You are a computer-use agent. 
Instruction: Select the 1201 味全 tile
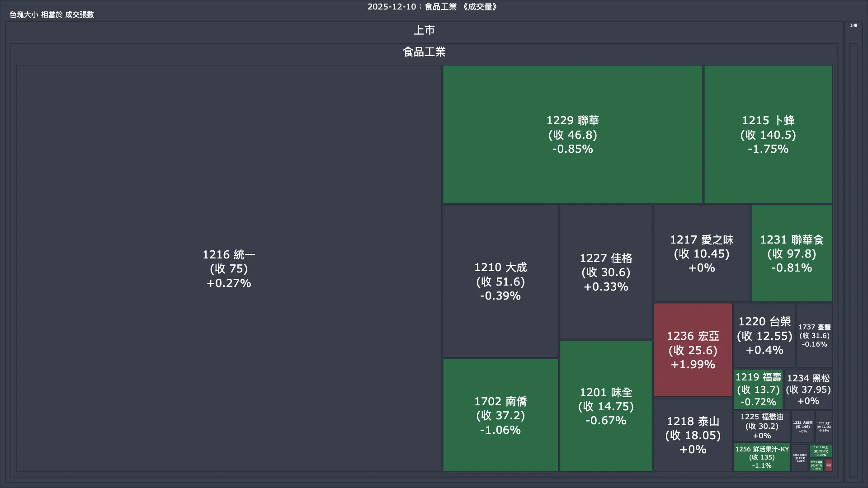point(606,406)
